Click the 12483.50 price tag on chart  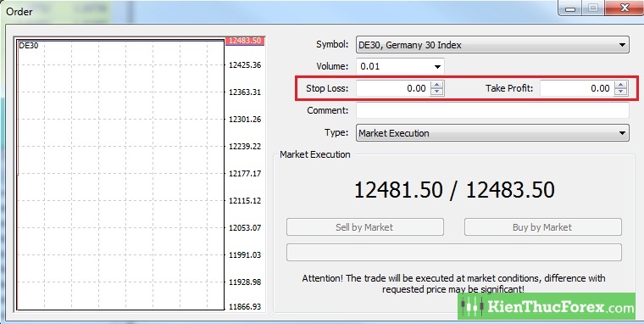tap(245, 41)
